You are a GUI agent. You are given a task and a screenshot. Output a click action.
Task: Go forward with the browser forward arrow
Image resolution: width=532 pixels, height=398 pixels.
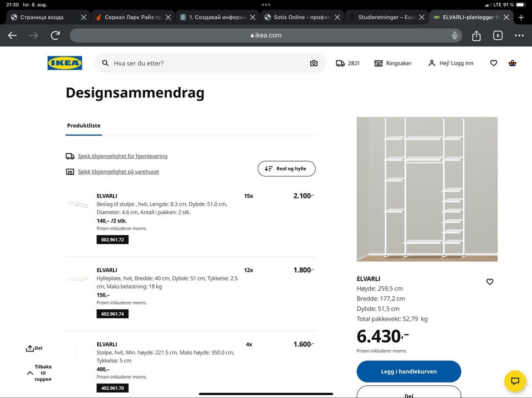tap(34, 35)
